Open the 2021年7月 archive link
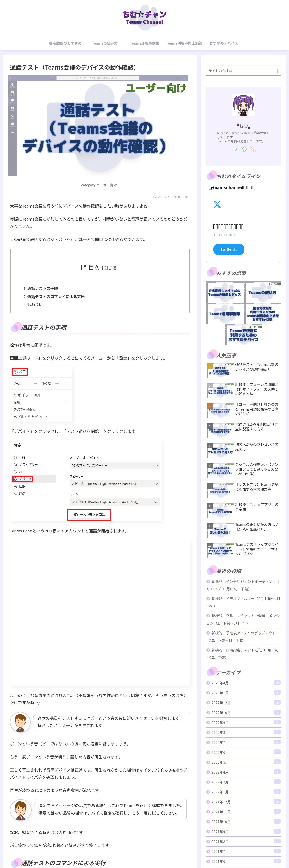 pos(244,852)
